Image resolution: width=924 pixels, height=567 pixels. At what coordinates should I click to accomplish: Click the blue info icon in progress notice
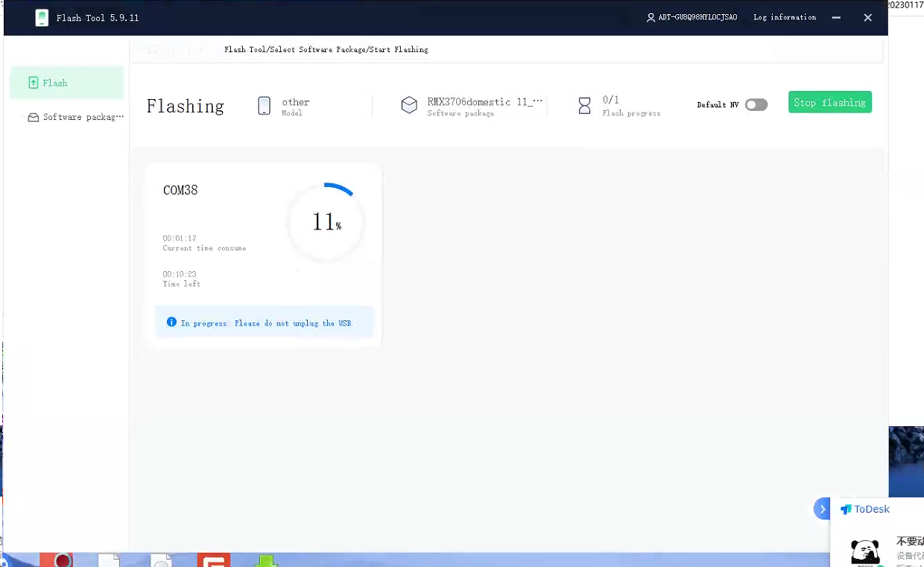click(x=171, y=323)
